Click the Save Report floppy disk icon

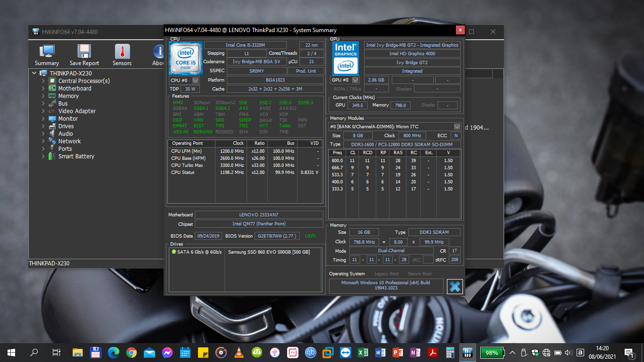pos(84,55)
